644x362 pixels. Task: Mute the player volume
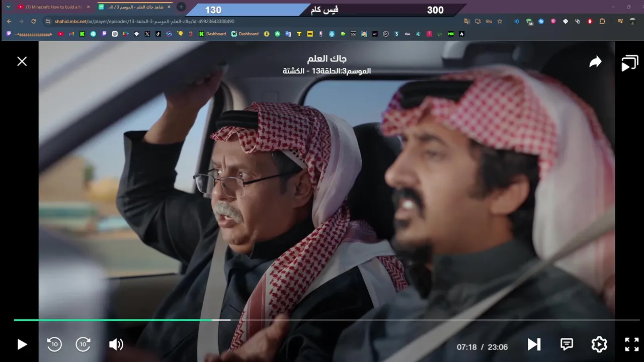116,344
